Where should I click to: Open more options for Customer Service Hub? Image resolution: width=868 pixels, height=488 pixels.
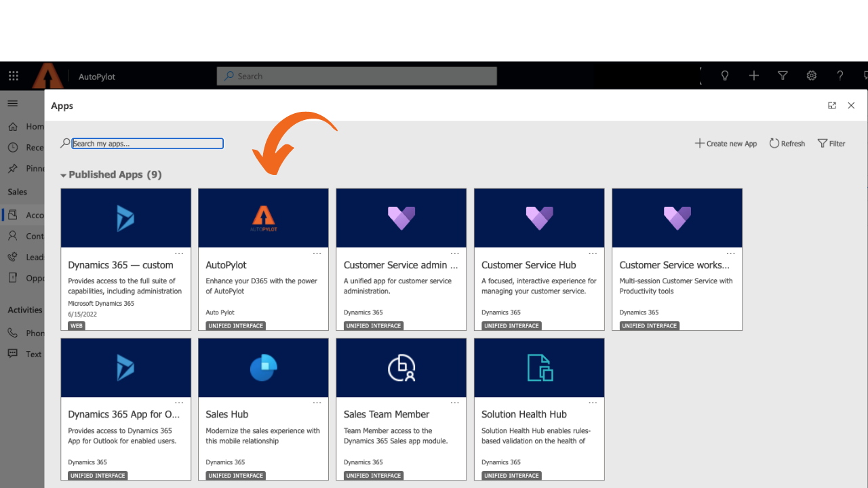593,253
